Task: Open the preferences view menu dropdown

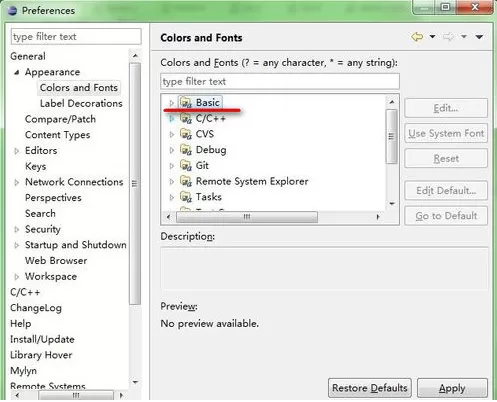Action: (x=479, y=37)
